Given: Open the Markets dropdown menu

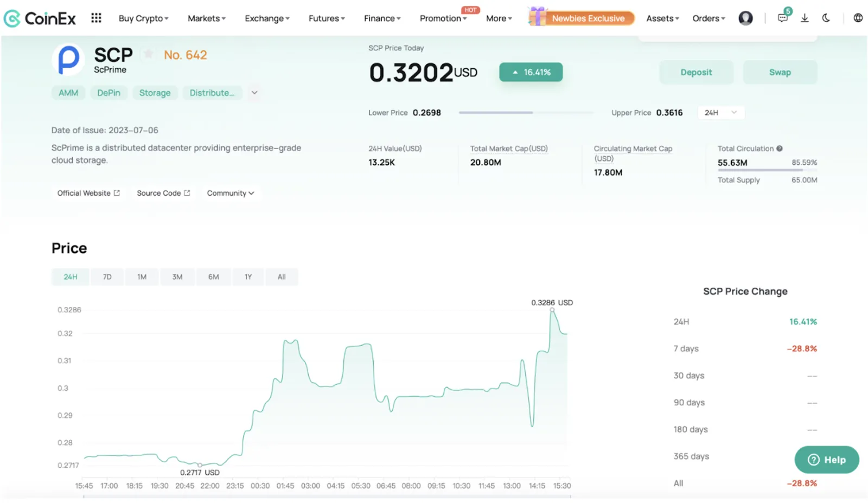Looking at the screenshot, I should pos(206,18).
